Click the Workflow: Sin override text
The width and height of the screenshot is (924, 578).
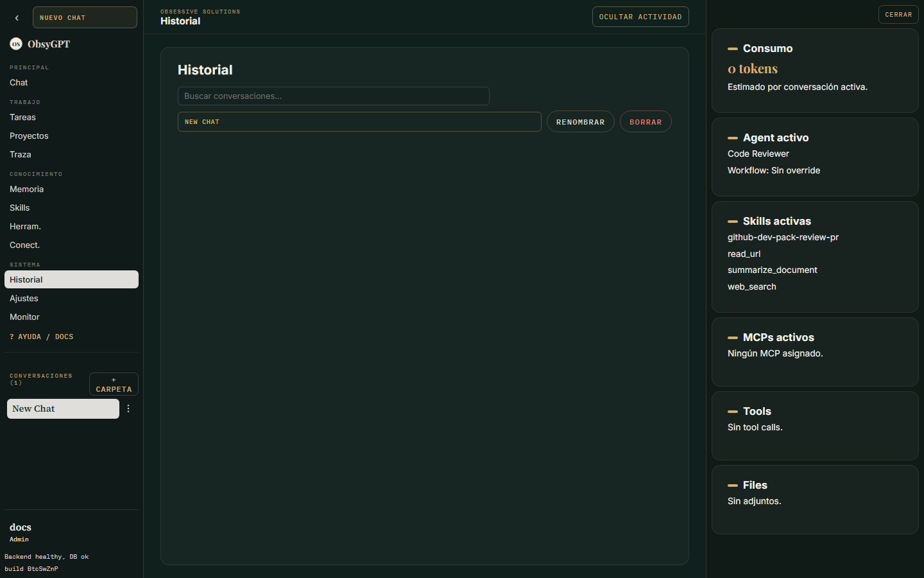coord(774,171)
